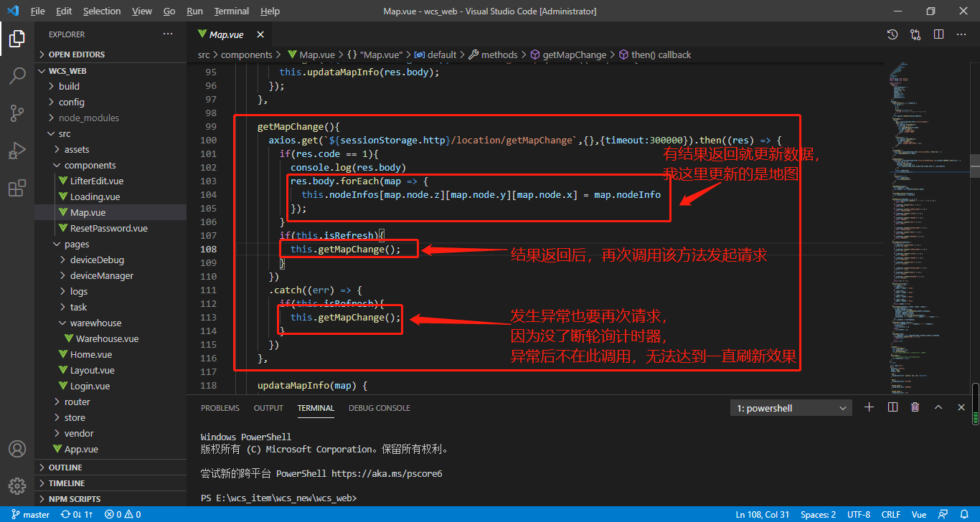Open editor more actions menu
This screenshot has width=980, height=522.
click(x=961, y=34)
